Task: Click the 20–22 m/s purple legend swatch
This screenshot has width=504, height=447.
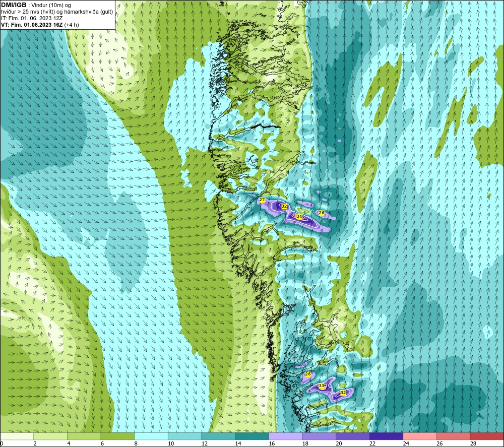Action: 353,436
